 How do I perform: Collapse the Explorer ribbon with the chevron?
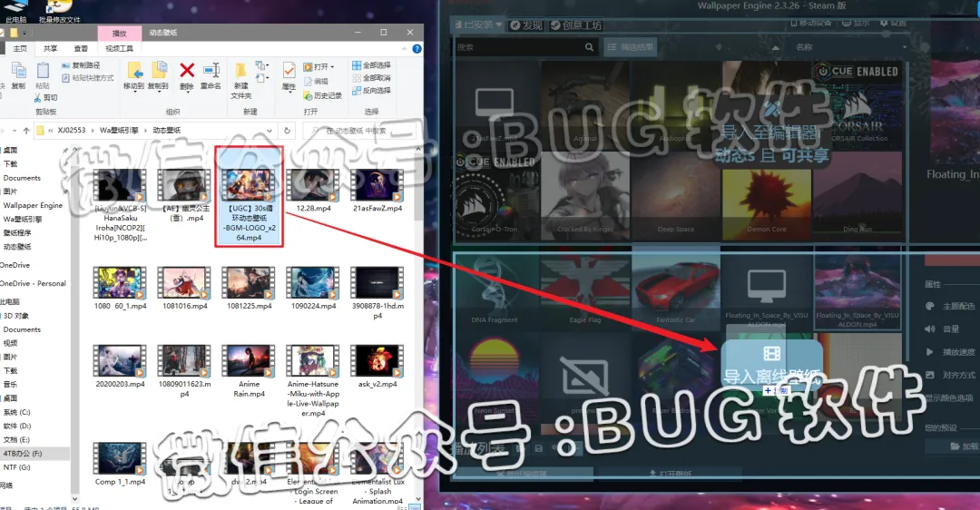point(404,49)
